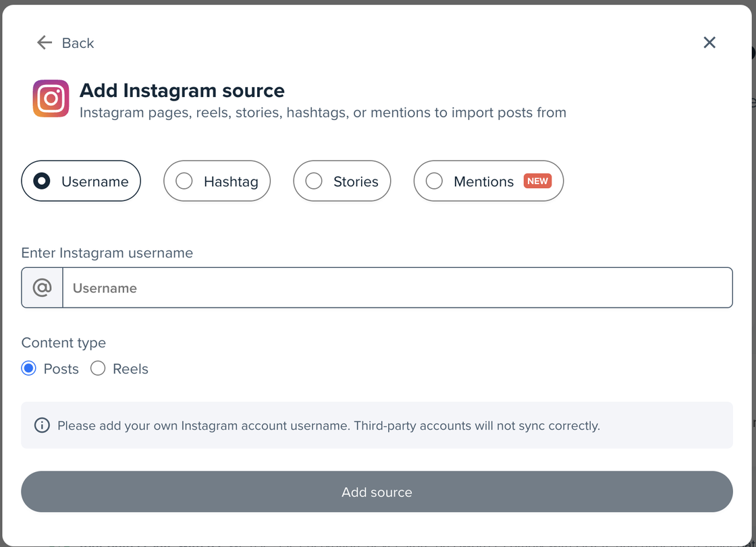Set content type to Posts
Viewport: 756px width, 547px height.
29,369
